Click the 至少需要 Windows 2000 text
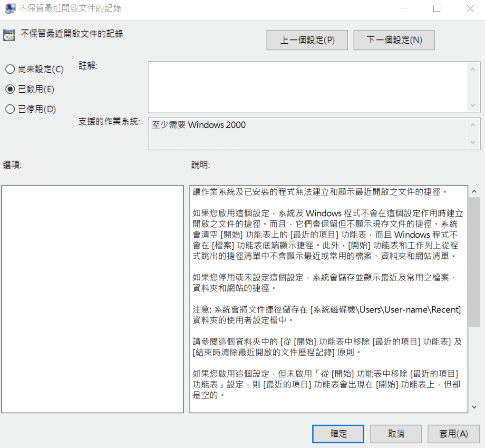This screenshot has width=485, height=448. point(199,125)
